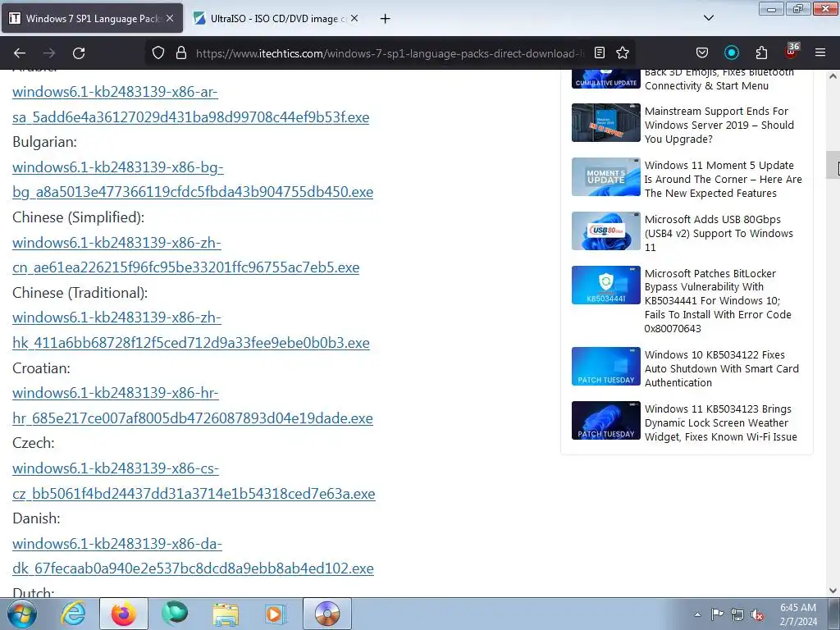The image size is (840, 630).
Task: Open Connectivity & Start Menu article link
Action: click(719, 79)
